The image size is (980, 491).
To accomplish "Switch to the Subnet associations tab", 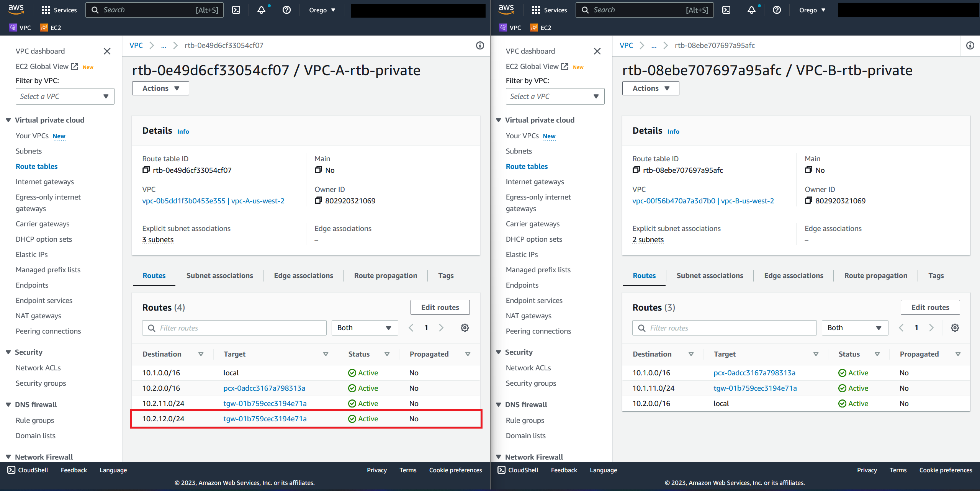I will point(219,275).
